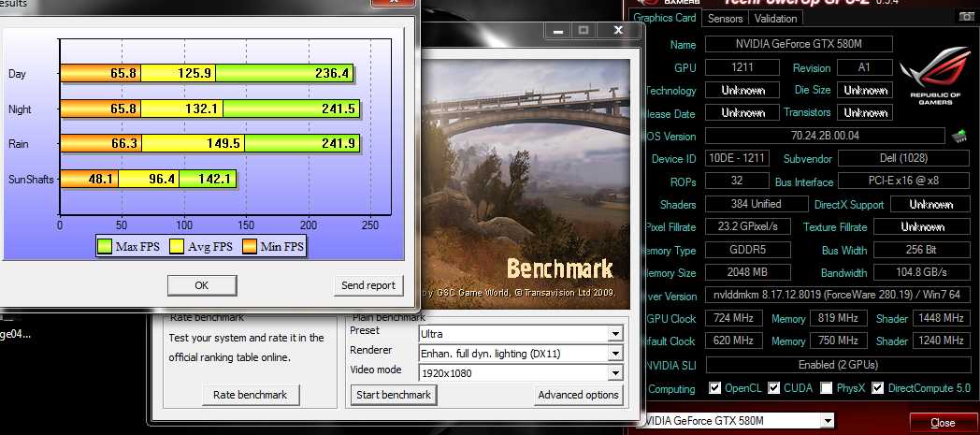Click the orange Min FPS legend swatch

point(250,247)
